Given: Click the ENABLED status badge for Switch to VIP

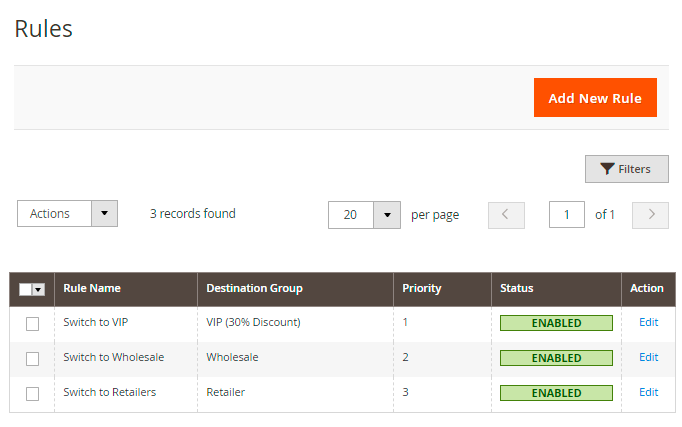Looking at the screenshot, I should (556, 323).
